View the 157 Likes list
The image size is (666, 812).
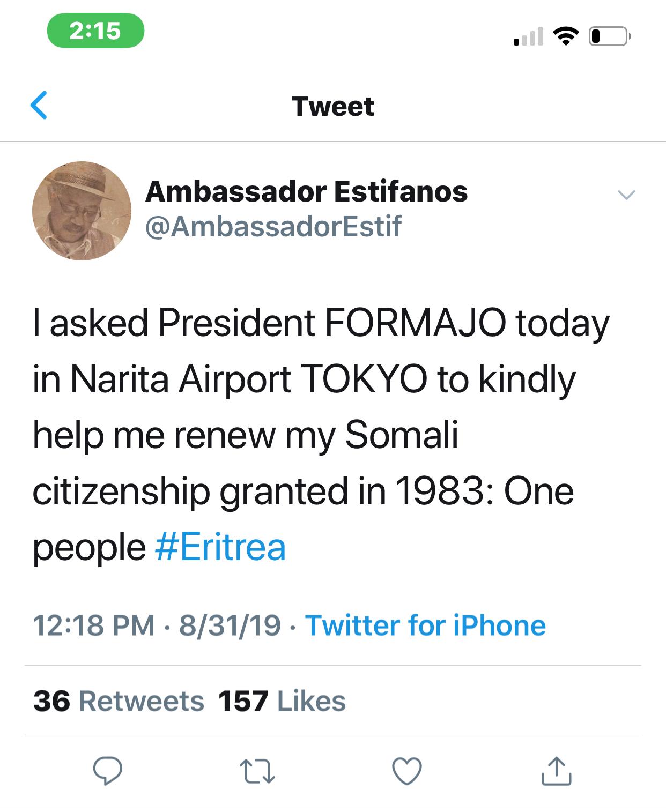click(282, 701)
